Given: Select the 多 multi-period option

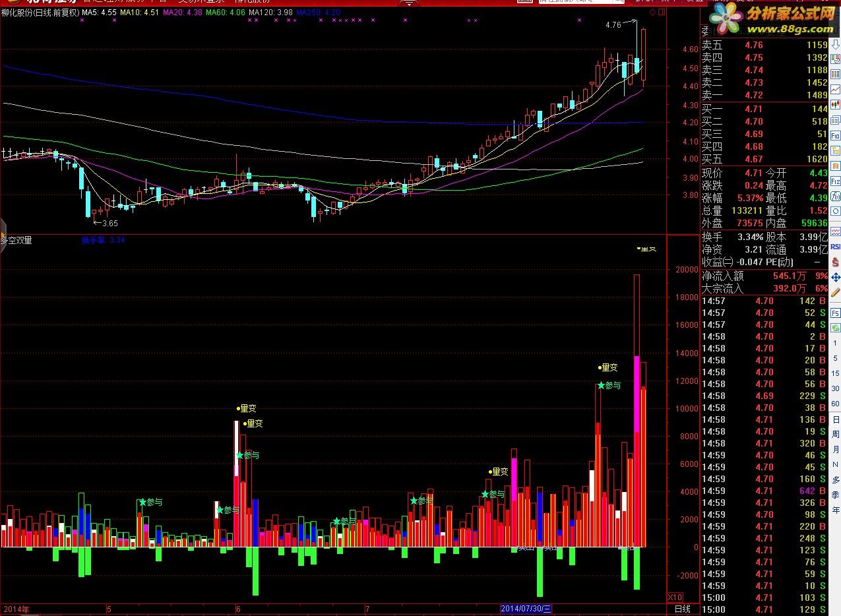Looking at the screenshot, I should point(836,480).
